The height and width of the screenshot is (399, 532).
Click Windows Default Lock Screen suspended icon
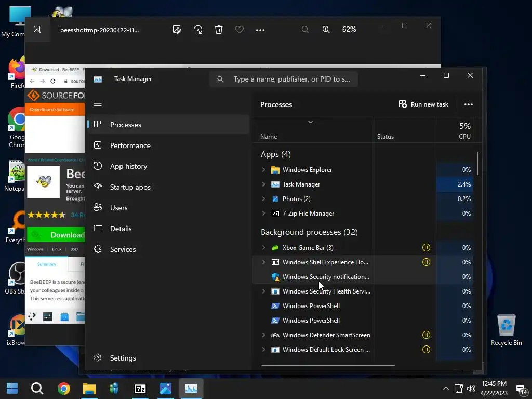[426, 350]
